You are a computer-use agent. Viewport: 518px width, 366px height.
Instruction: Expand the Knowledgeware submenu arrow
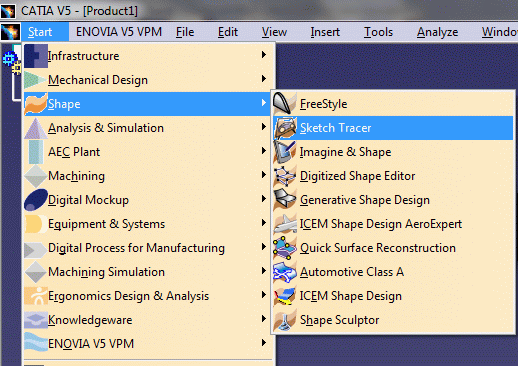[264, 319]
